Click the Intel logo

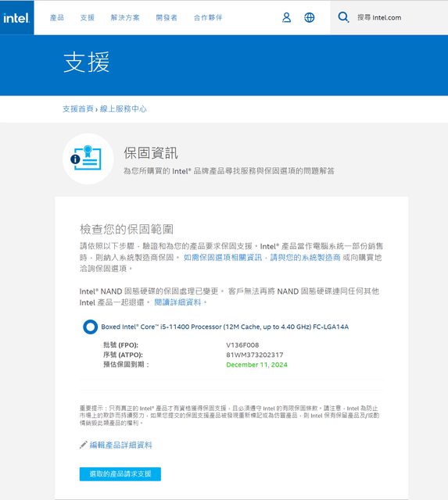(16, 17)
